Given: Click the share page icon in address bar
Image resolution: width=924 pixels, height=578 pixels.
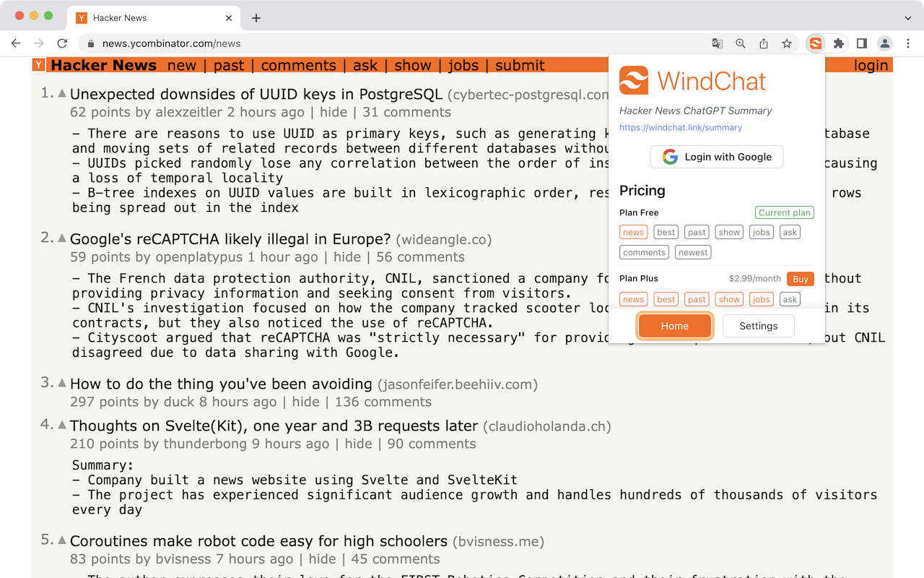Looking at the screenshot, I should click(x=764, y=43).
